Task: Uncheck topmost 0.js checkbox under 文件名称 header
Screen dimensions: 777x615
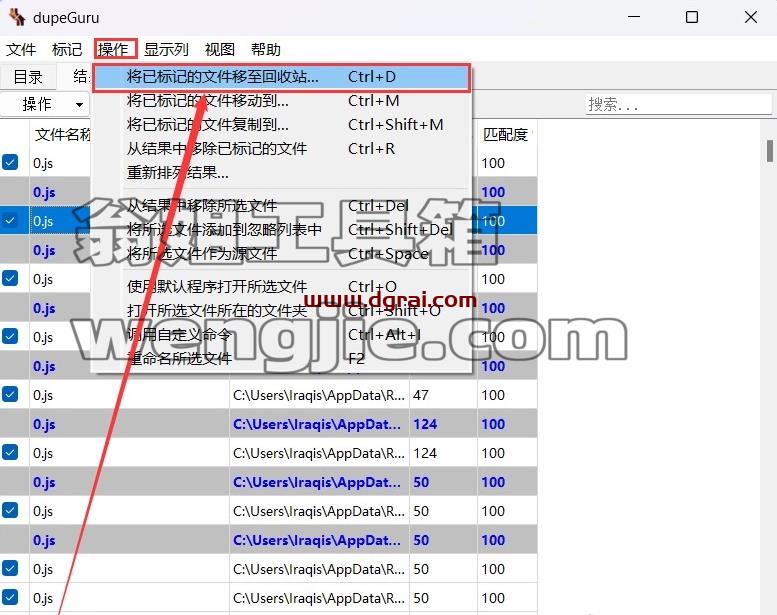Action: point(10,163)
